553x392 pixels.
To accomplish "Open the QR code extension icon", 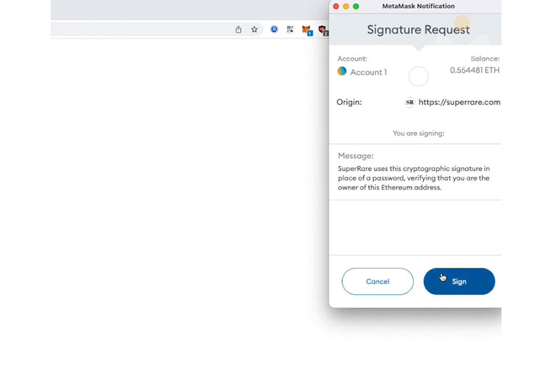I will pyautogui.click(x=290, y=29).
